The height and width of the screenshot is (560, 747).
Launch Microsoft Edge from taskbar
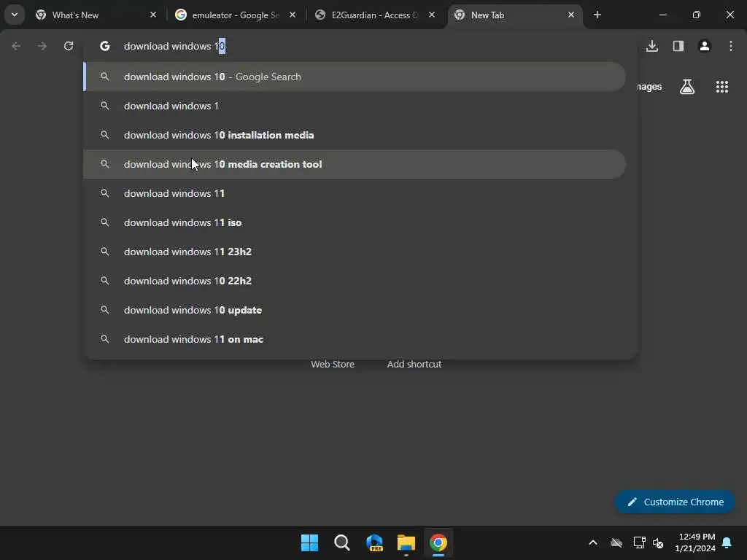[374, 542]
